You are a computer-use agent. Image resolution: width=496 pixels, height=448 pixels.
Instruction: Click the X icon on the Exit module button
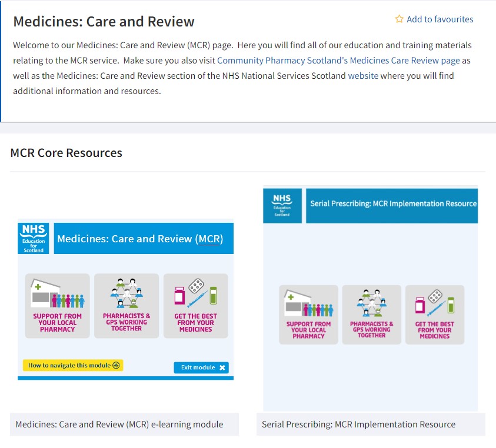[222, 367]
